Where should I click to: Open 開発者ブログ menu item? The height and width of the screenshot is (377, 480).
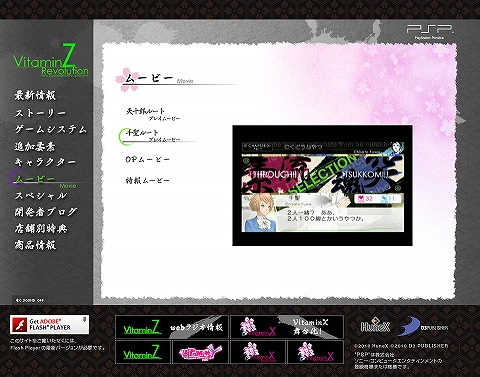point(46,212)
